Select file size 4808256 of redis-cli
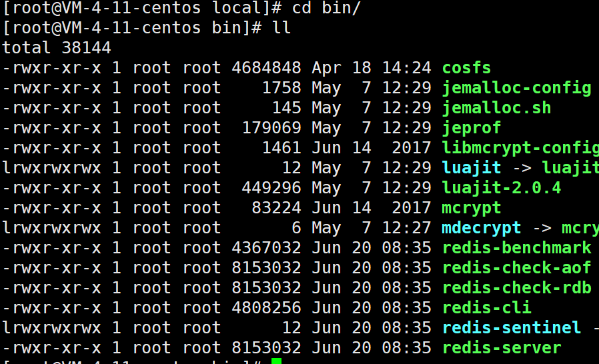The height and width of the screenshot is (364, 599). click(266, 308)
